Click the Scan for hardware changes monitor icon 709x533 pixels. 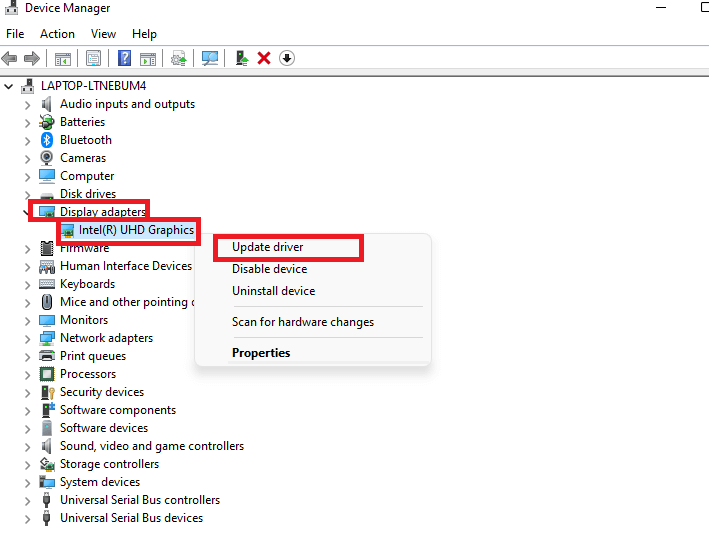[x=210, y=58]
